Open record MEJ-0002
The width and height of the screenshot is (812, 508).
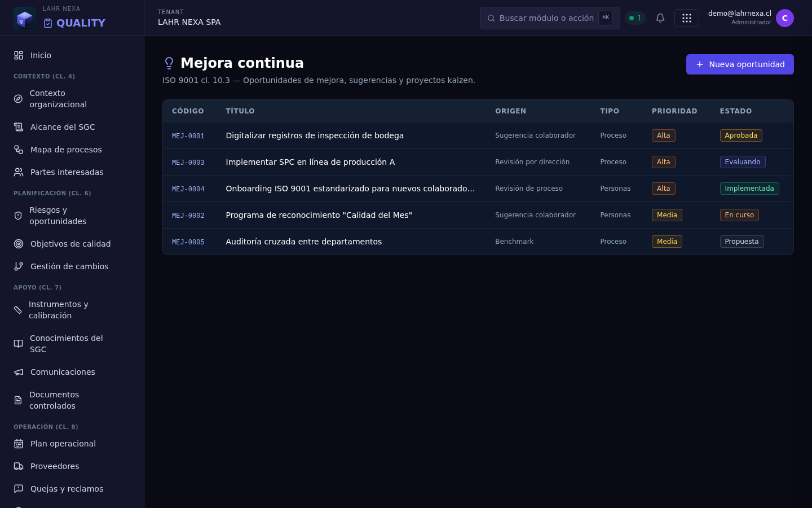[x=188, y=216]
